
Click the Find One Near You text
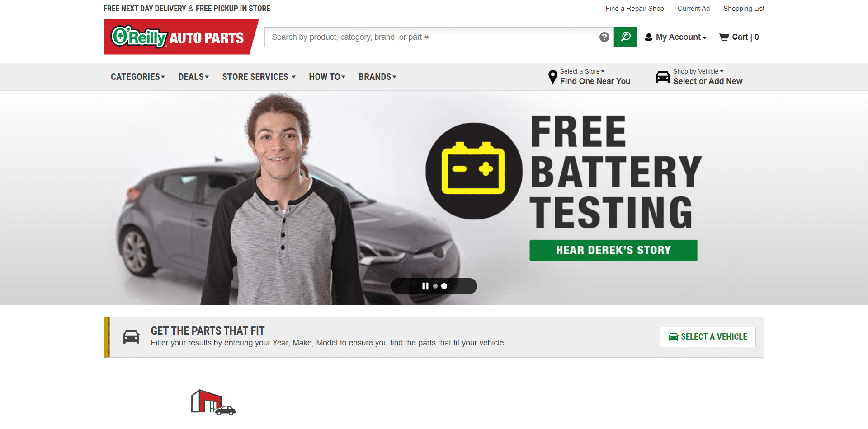(x=595, y=81)
